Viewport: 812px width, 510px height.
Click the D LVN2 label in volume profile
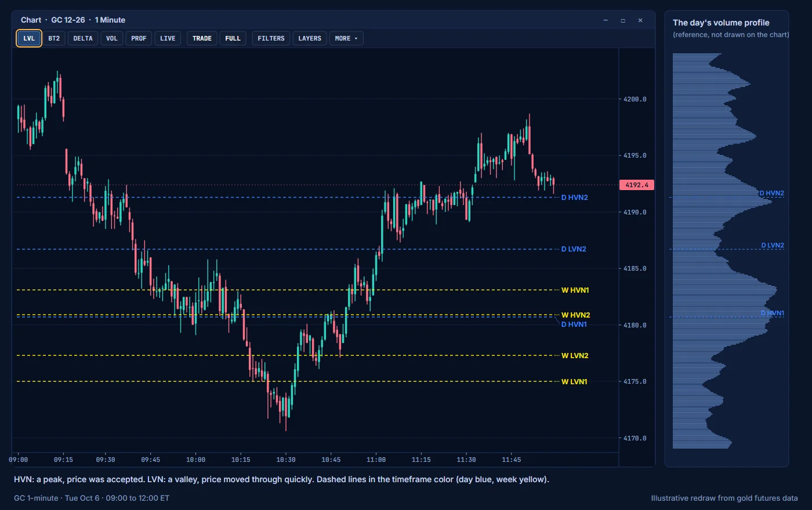773,245
